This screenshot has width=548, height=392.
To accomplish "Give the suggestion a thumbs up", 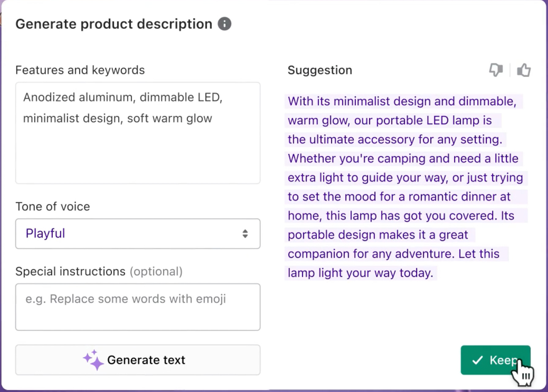I will (x=524, y=70).
